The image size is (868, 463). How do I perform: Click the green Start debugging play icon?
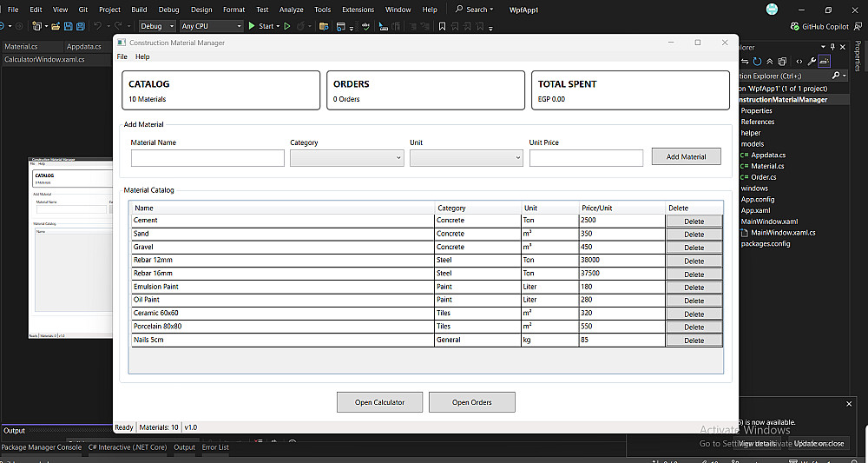point(252,26)
